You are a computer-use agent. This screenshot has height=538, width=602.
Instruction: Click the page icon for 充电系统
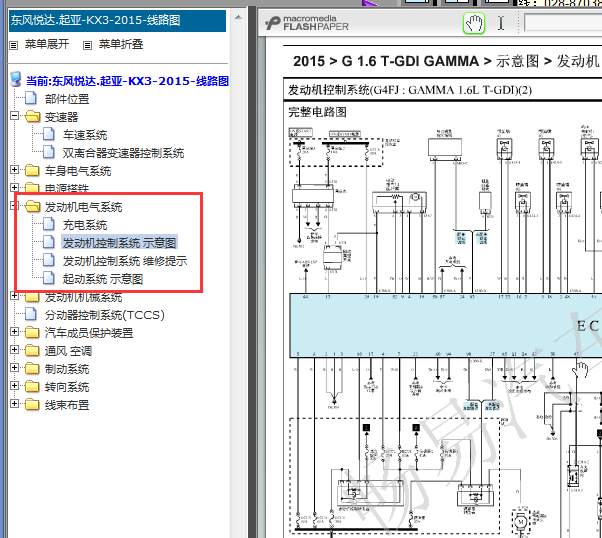[49, 224]
